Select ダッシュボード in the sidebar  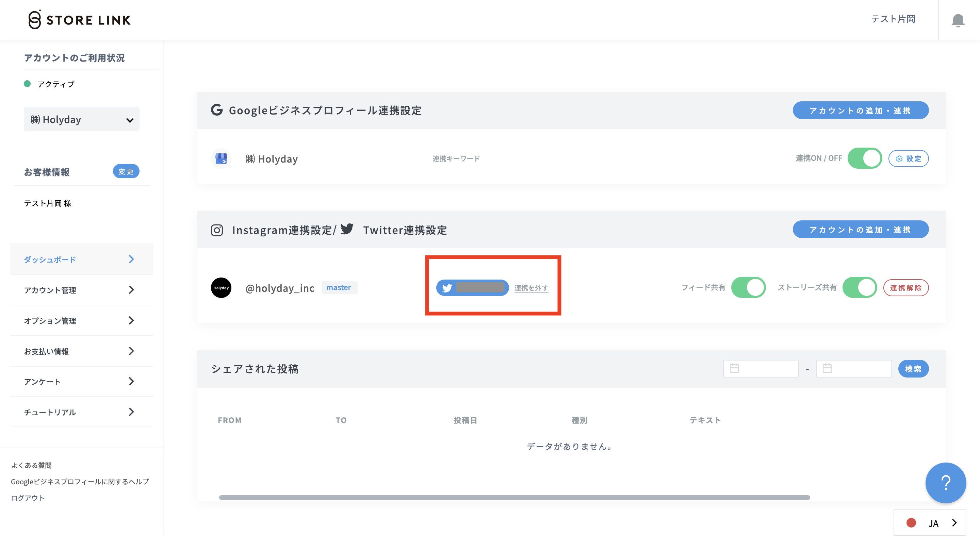click(x=81, y=259)
